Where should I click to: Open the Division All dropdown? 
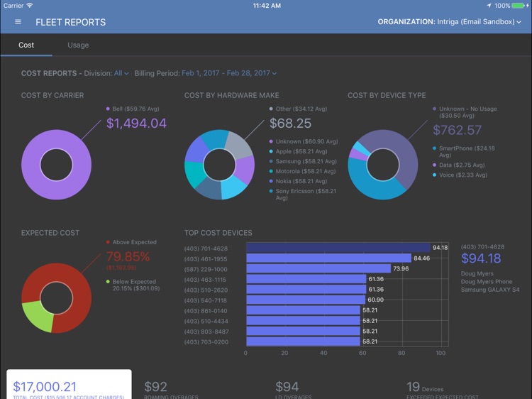[121, 73]
